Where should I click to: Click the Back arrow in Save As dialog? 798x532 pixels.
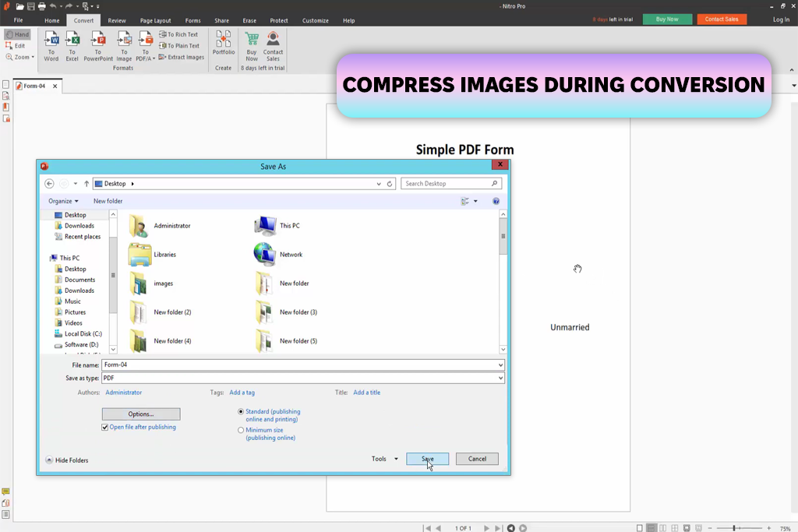pyautogui.click(x=49, y=184)
